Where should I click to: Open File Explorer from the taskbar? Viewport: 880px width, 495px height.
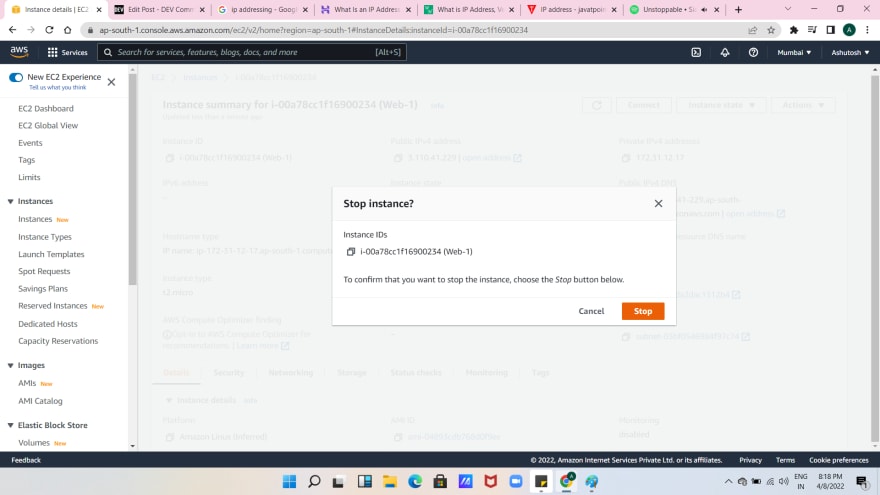(389, 482)
